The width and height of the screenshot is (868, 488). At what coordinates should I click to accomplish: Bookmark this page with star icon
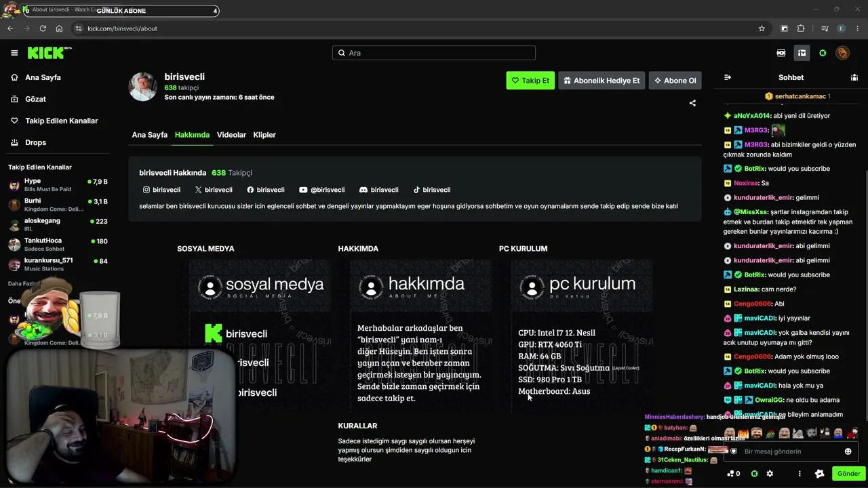coord(762,28)
